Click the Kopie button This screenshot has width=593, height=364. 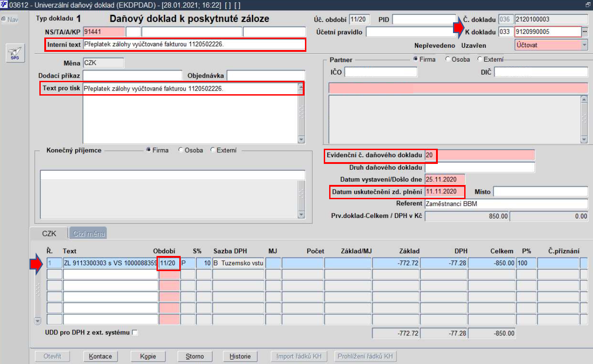[x=148, y=356]
